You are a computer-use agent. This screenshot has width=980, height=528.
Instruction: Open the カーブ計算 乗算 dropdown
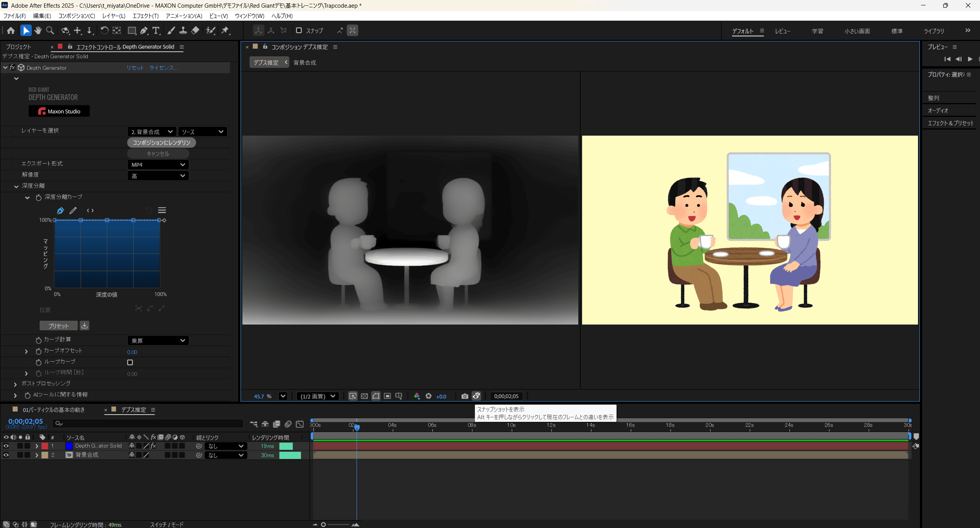tap(158, 341)
